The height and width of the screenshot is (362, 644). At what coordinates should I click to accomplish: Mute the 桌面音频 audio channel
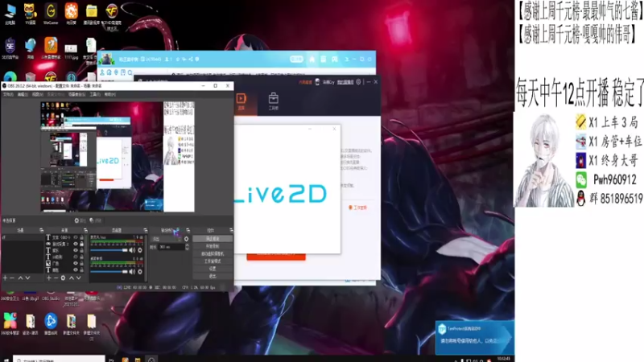click(132, 271)
